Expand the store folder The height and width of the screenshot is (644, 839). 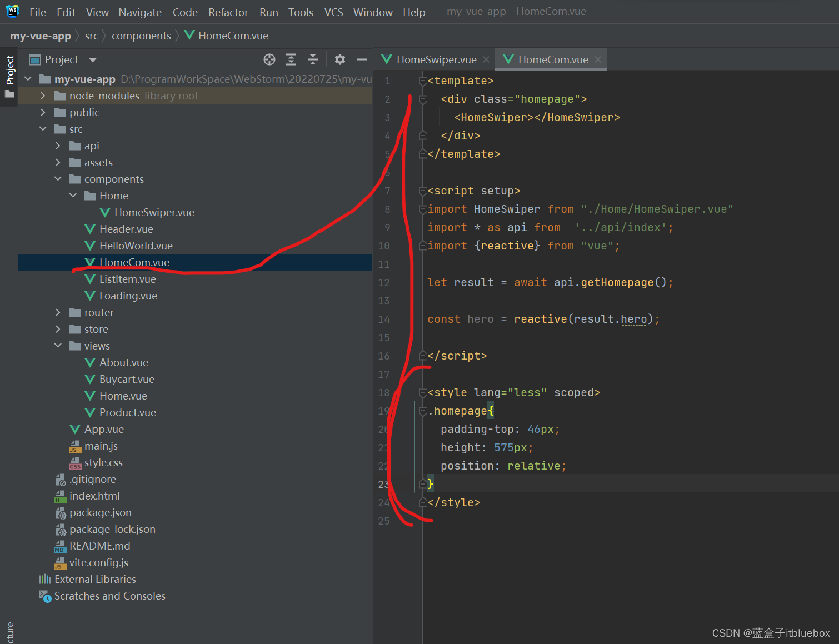pos(58,329)
